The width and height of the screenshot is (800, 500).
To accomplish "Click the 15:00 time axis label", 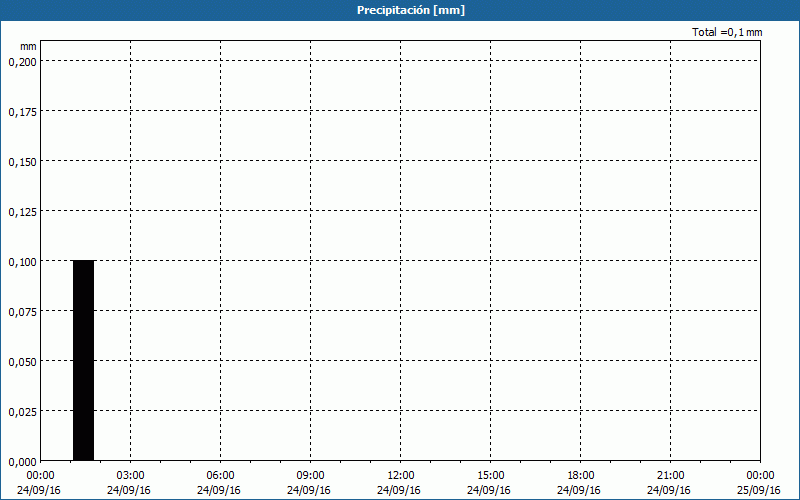I will (x=491, y=475).
